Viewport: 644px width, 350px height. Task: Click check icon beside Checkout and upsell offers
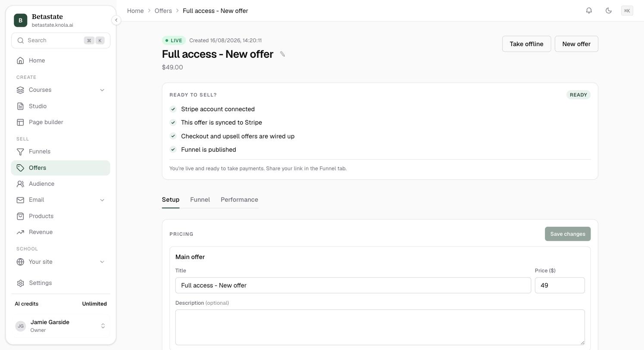[x=173, y=136]
